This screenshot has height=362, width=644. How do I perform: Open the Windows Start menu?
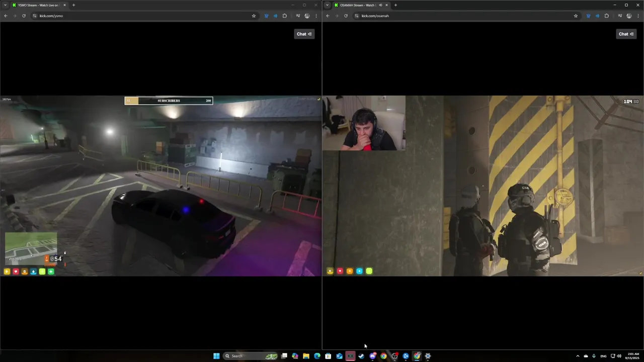pyautogui.click(x=216, y=356)
